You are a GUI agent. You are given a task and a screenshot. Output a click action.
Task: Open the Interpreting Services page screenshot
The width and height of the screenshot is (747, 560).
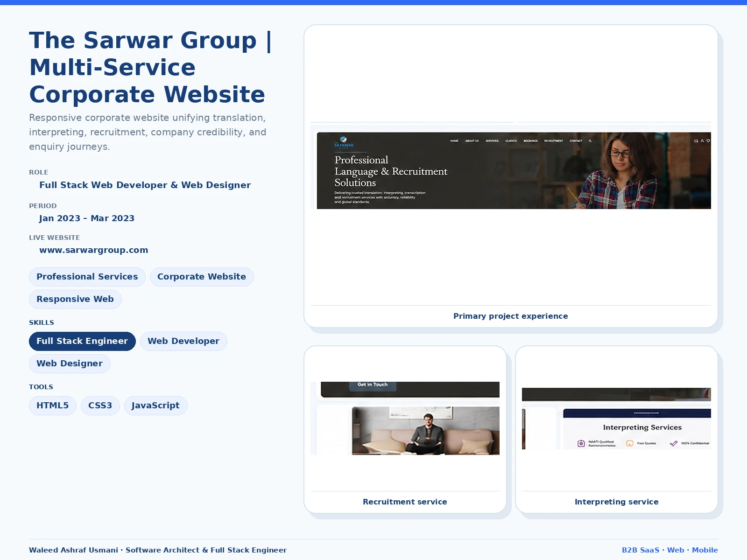(616, 419)
